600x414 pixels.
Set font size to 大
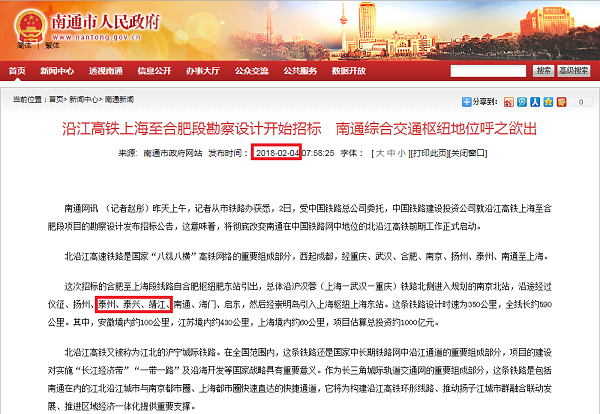[380, 153]
